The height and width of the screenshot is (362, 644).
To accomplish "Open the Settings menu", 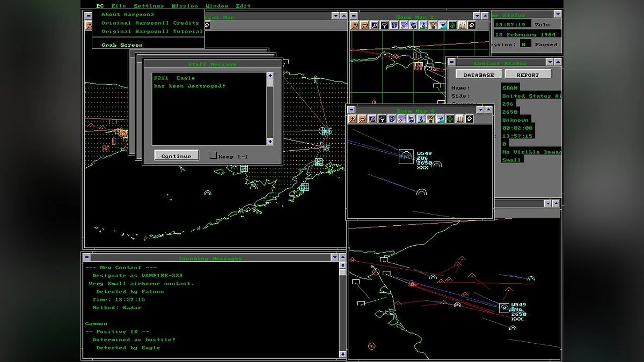I will point(149,6).
